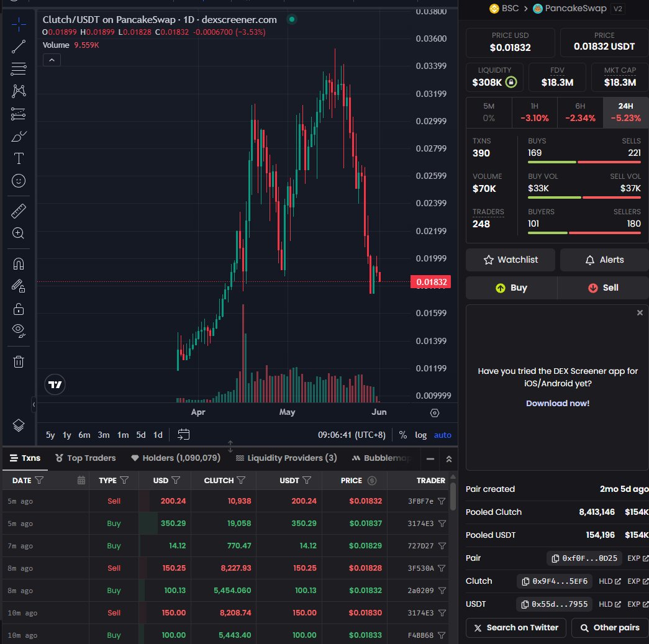This screenshot has width=649, height=644.
Task: Click the red Sell button
Action: pyautogui.click(x=603, y=288)
